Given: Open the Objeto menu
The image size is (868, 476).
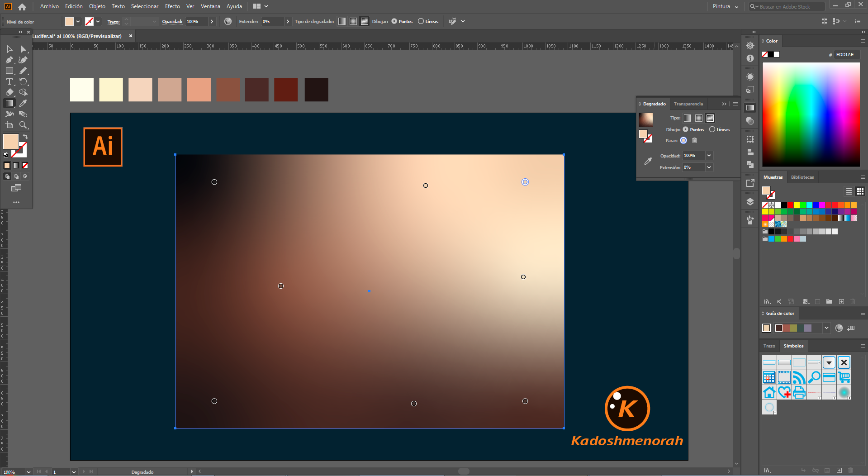Looking at the screenshot, I should [x=97, y=6].
